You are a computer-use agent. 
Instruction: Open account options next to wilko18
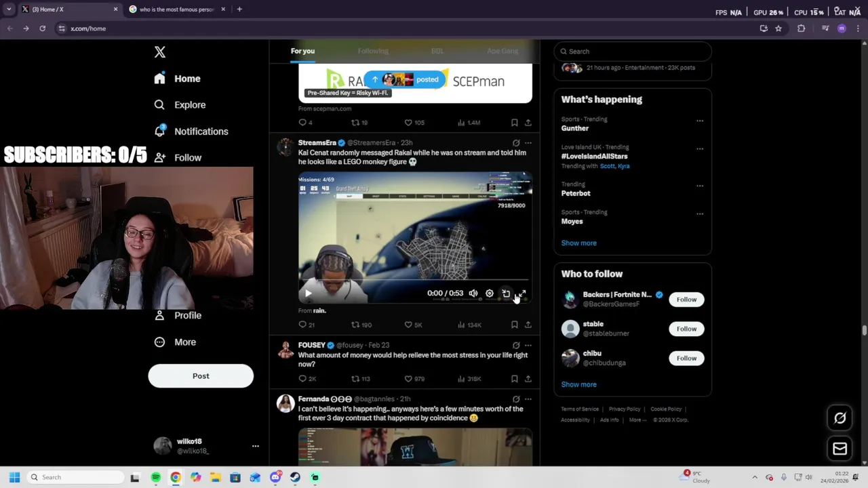256,446
